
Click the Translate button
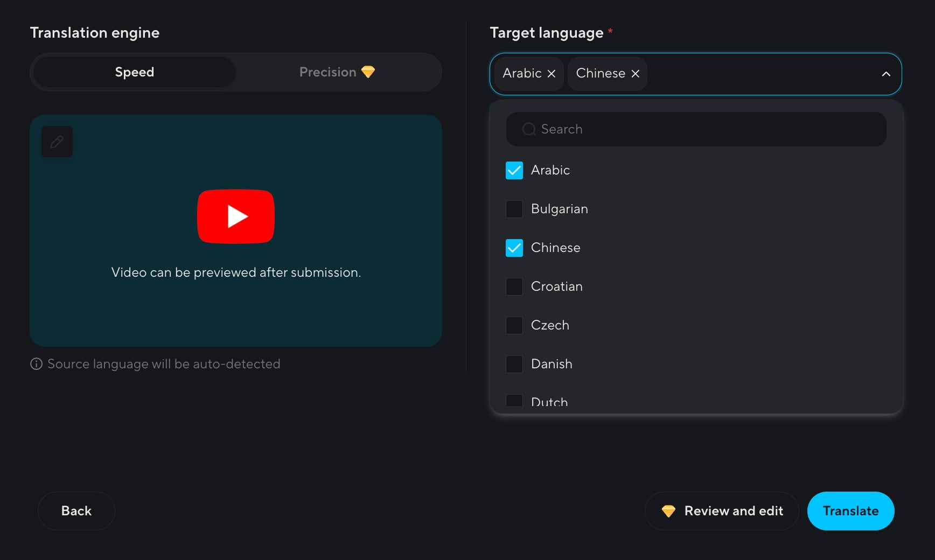850,511
